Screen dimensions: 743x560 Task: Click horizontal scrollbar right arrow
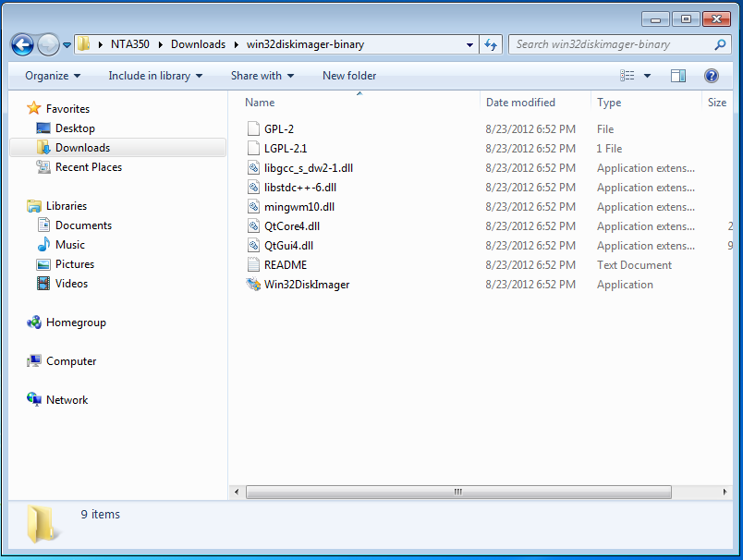tap(725, 492)
